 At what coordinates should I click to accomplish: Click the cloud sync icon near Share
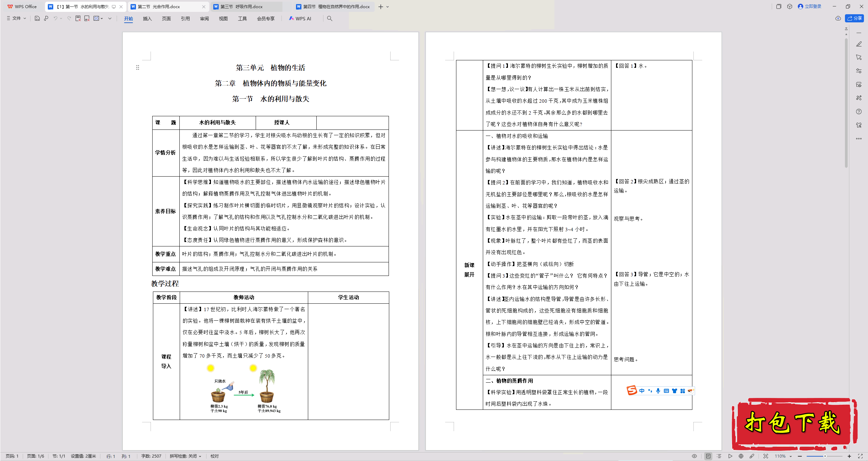pos(838,18)
